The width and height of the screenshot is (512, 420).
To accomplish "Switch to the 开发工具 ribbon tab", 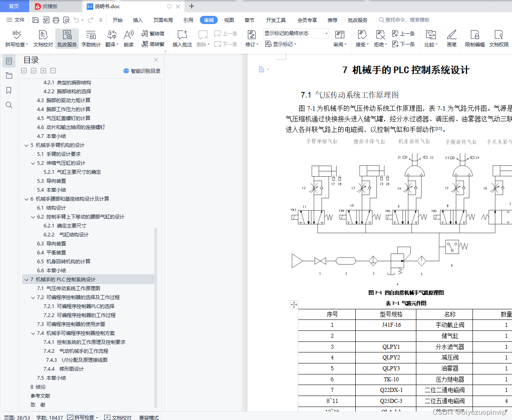I will tap(276, 20).
